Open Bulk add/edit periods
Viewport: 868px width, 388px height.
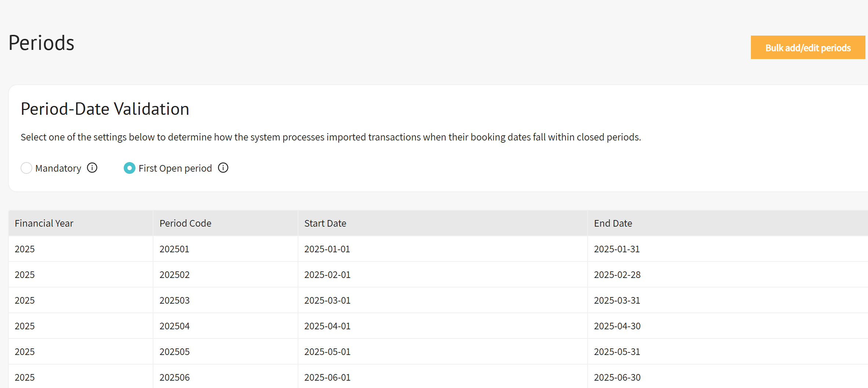tap(807, 48)
